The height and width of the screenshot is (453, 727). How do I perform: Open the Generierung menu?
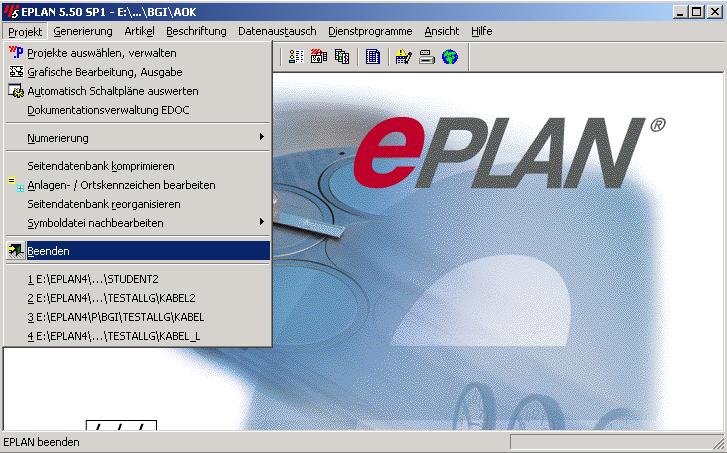(82, 31)
